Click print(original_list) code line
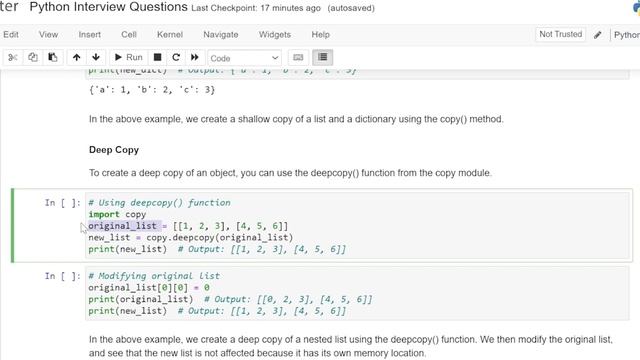The image size is (640, 360). (141, 299)
